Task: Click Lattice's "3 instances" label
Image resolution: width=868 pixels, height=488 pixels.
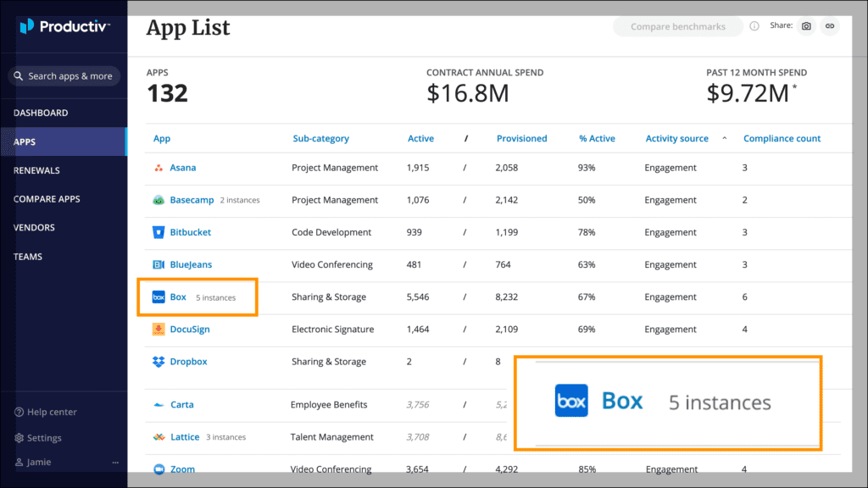Action: pos(225,437)
